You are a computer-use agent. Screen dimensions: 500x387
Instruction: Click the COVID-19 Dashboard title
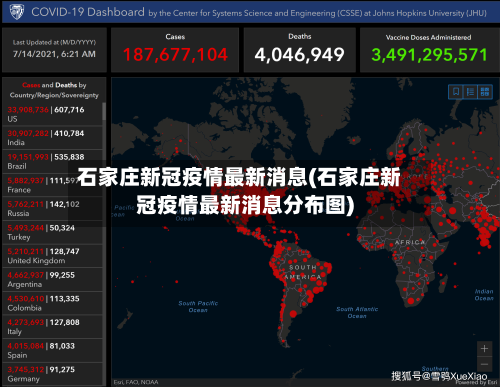tap(88, 12)
